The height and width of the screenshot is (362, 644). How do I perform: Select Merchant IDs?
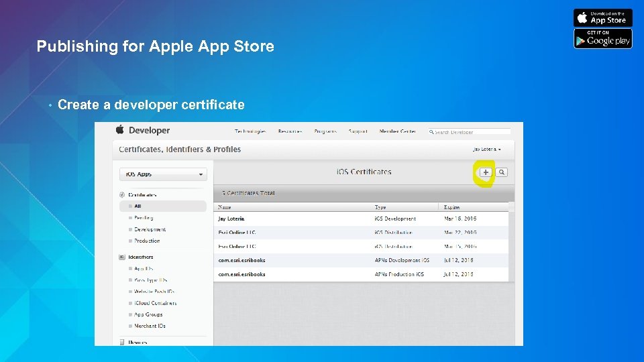point(150,326)
